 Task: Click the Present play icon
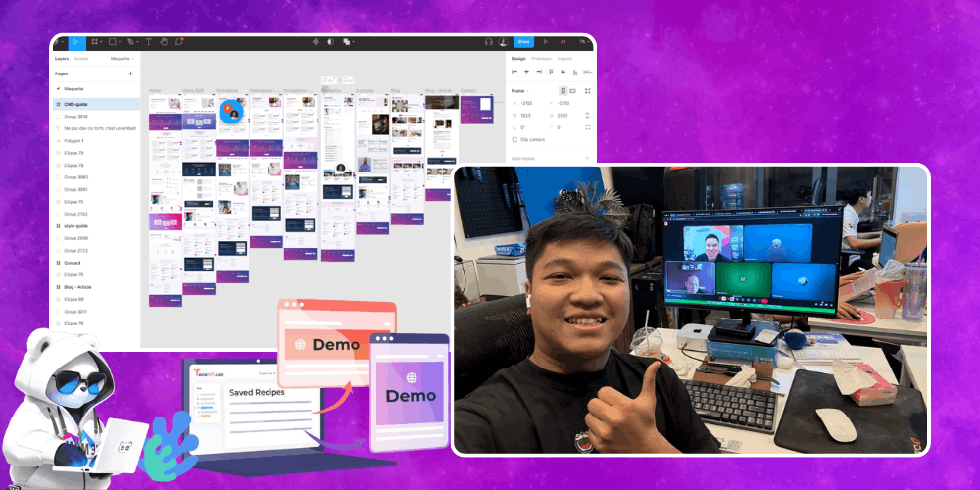(545, 42)
